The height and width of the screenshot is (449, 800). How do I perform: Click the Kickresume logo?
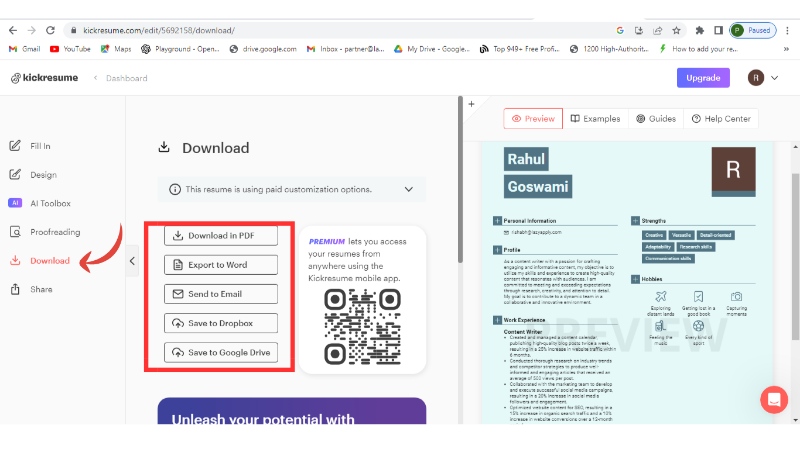click(43, 78)
